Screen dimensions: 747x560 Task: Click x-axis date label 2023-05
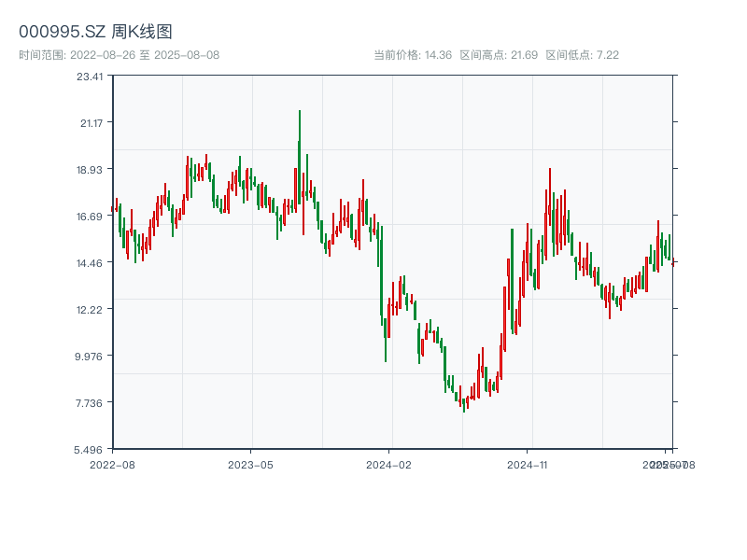click(x=250, y=465)
